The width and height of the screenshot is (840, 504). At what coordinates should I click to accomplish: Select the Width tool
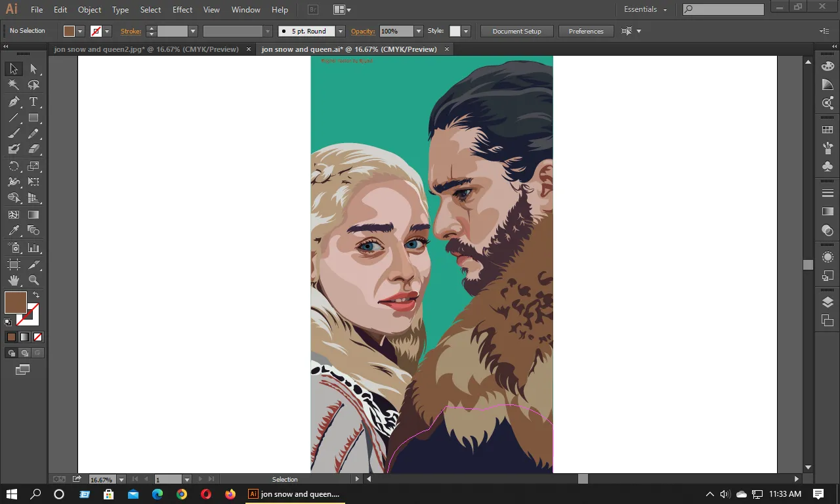click(13, 182)
